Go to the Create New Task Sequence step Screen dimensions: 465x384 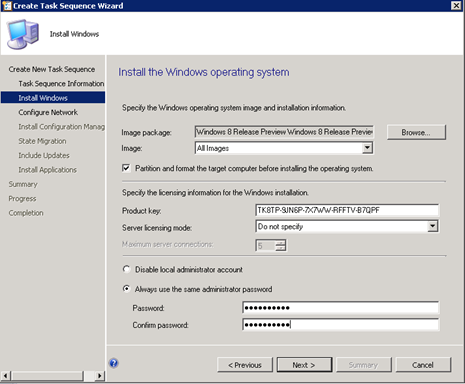pos(52,69)
